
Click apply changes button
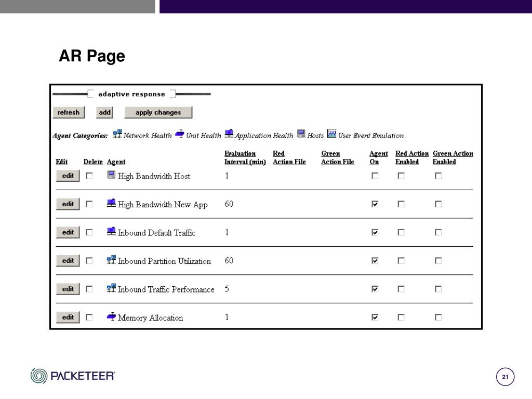(158, 112)
